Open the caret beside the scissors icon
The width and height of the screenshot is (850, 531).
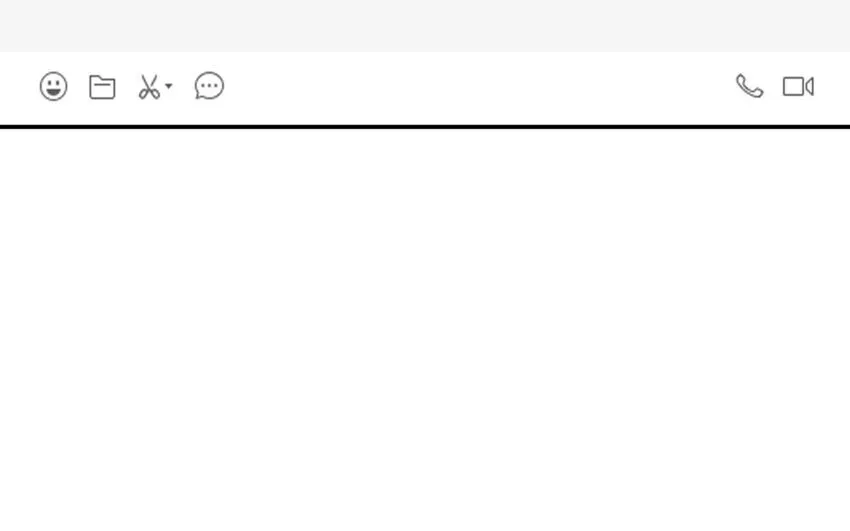pyautogui.click(x=169, y=86)
